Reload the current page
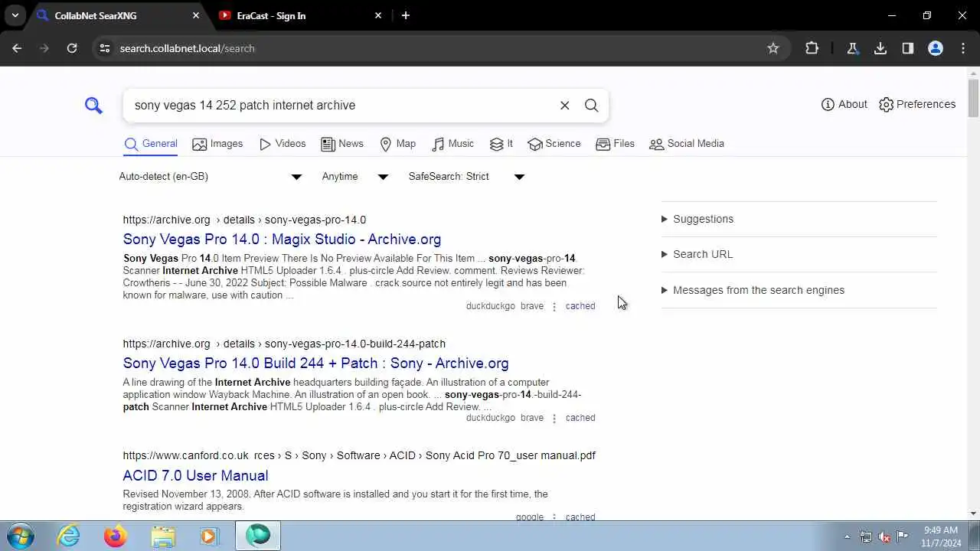Image resolution: width=980 pixels, height=551 pixels. click(72, 48)
